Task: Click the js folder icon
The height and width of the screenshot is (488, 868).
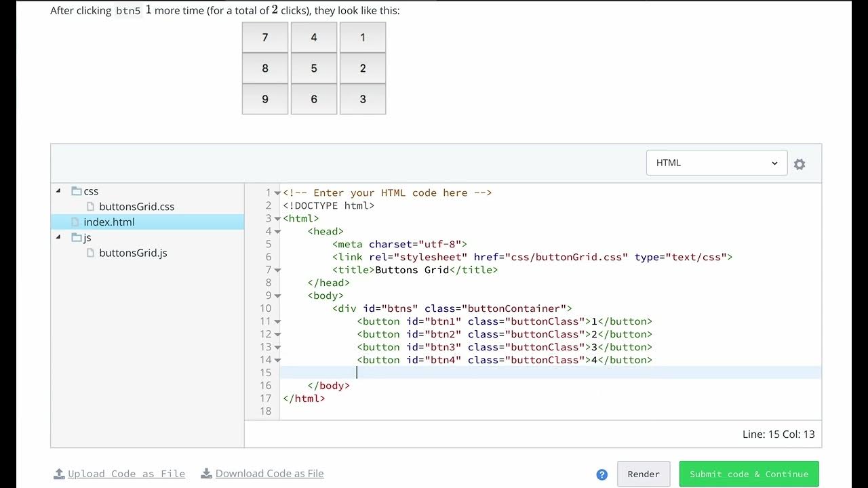Action: [77, 237]
